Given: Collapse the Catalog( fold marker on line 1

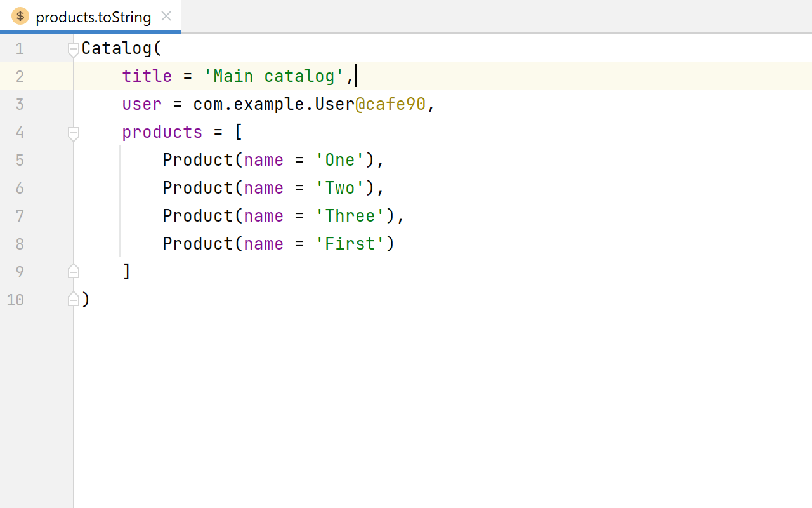Looking at the screenshot, I should (x=74, y=49).
